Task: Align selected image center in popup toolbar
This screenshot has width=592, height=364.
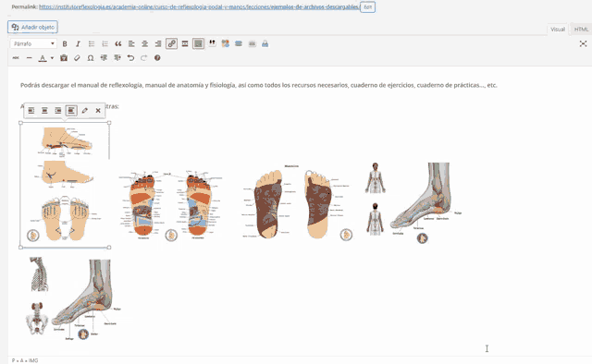Action: (x=44, y=110)
